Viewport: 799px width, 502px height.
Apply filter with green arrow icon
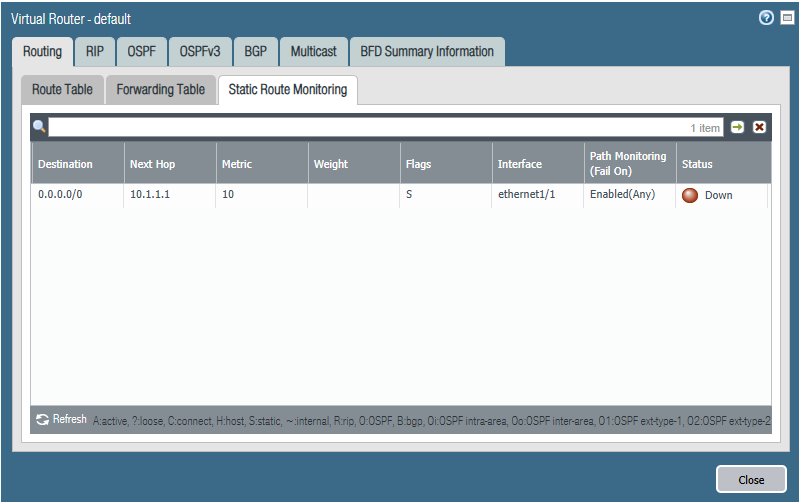(x=737, y=127)
